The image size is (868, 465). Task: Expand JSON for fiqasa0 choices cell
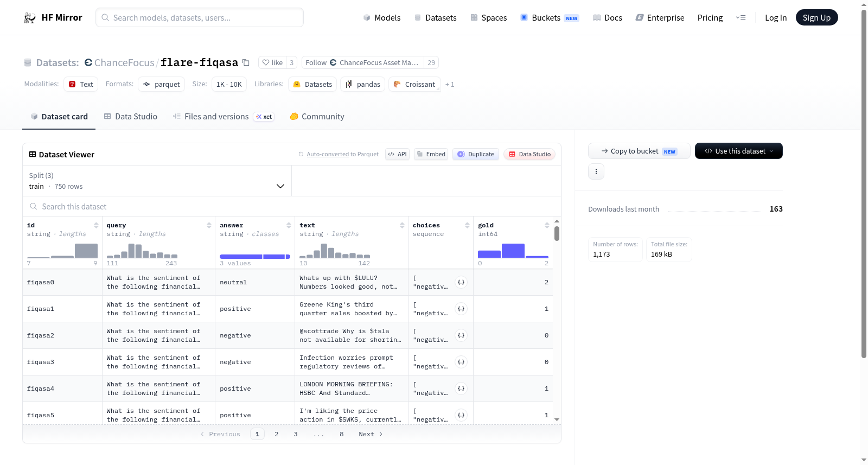pos(461,282)
